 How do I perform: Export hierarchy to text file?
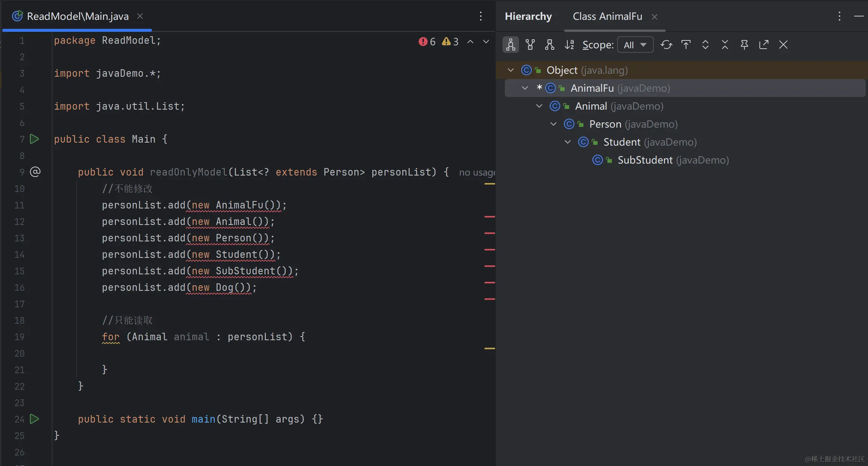pos(764,45)
